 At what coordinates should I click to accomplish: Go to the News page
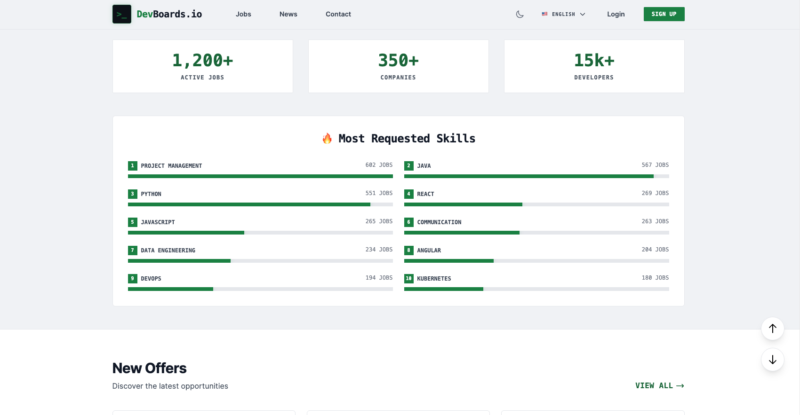pos(288,14)
